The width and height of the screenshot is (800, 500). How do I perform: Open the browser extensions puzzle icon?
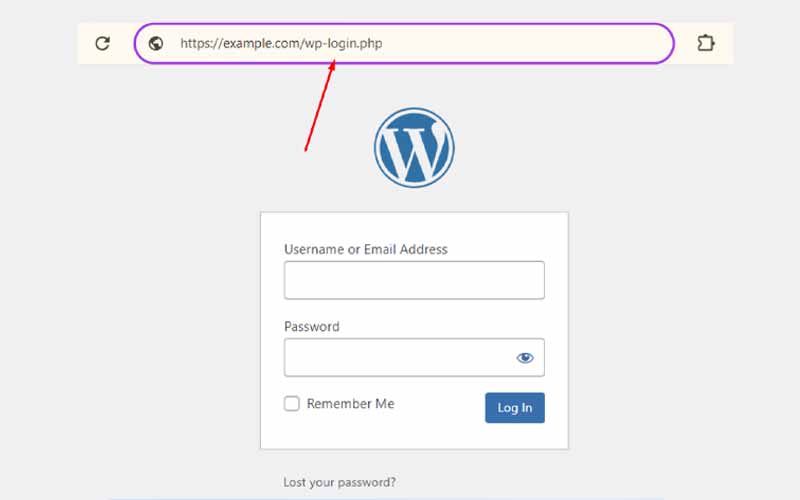click(x=706, y=43)
